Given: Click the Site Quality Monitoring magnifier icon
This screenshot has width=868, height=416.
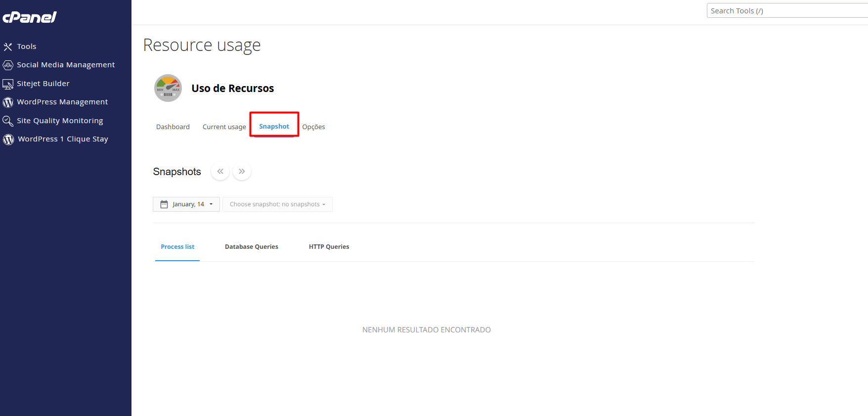Looking at the screenshot, I should [x=8, y=121].
